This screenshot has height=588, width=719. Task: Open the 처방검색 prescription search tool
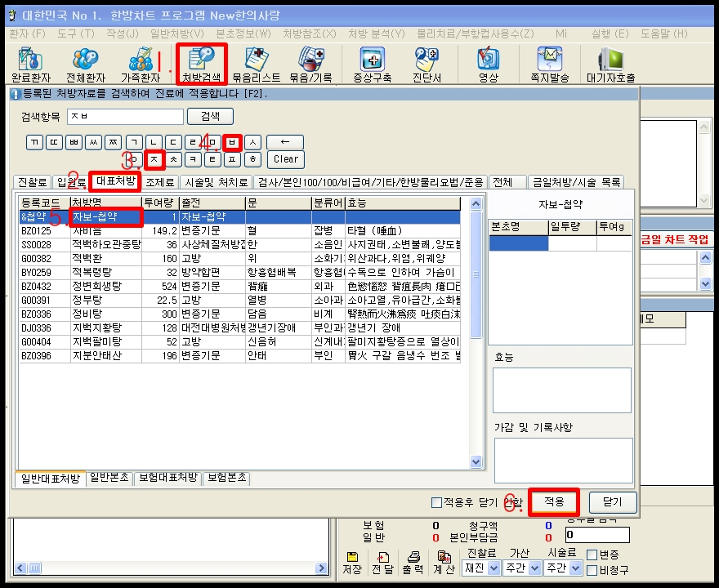pyautogui.click(x=200, y=64)
